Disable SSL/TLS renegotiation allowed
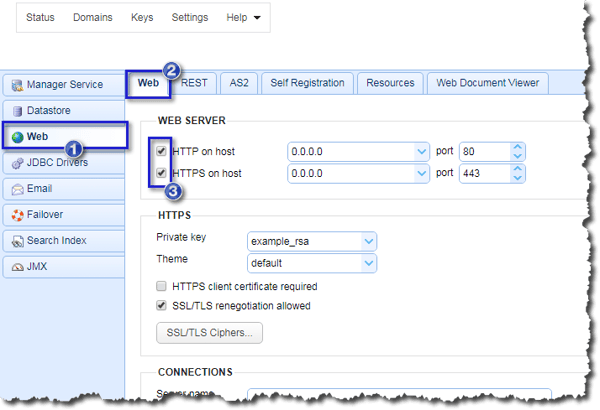Image resolution: width=600 pixels, height=410 pixels. coord(161,305)
